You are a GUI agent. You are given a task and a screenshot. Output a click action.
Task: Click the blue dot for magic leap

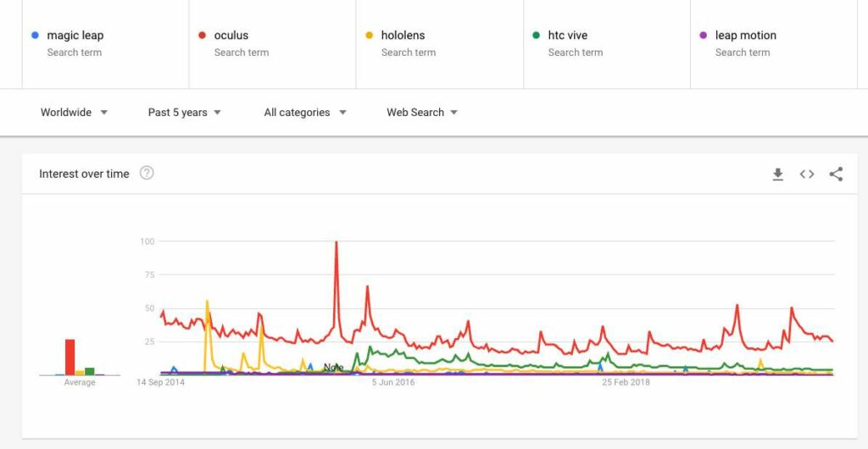36,36
